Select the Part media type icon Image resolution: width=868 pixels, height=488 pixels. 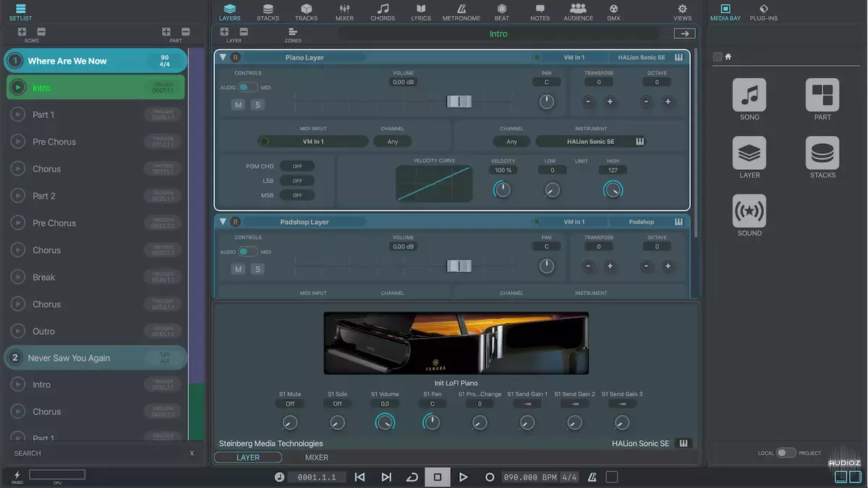coord(822,95)
